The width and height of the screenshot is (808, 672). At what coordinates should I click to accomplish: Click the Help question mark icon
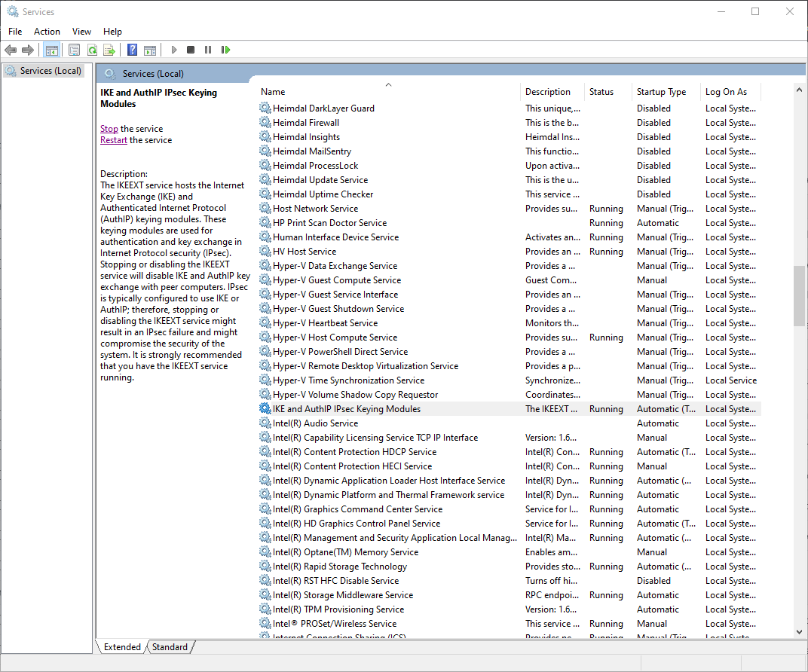(132, 50)
